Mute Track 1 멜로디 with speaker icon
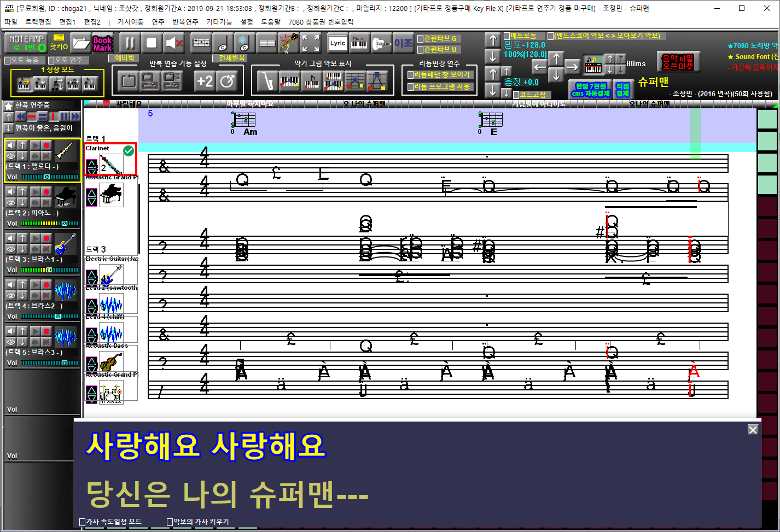 click(x=10, y=145)
